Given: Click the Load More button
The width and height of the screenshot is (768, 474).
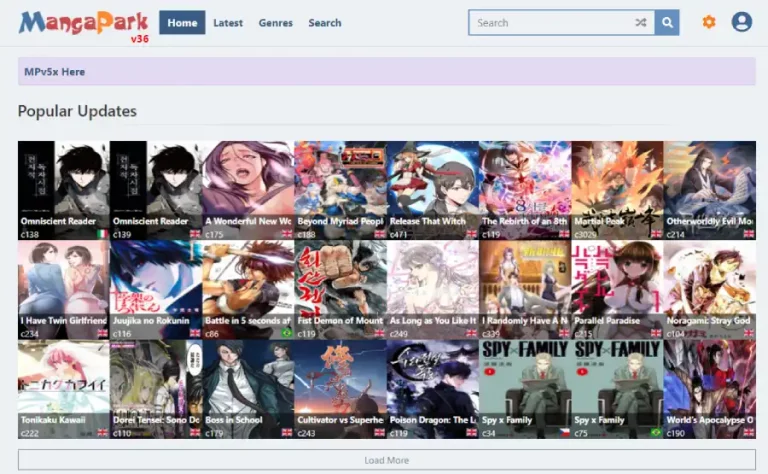Looking at the screenshot, I should click(x=387, y=460).
